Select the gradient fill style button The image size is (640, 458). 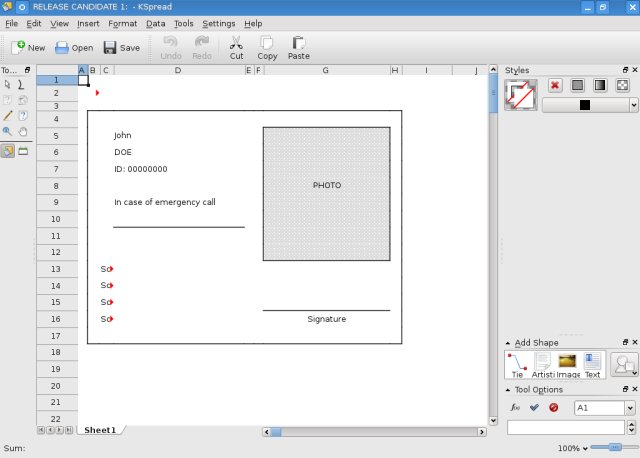coord(600,86)
